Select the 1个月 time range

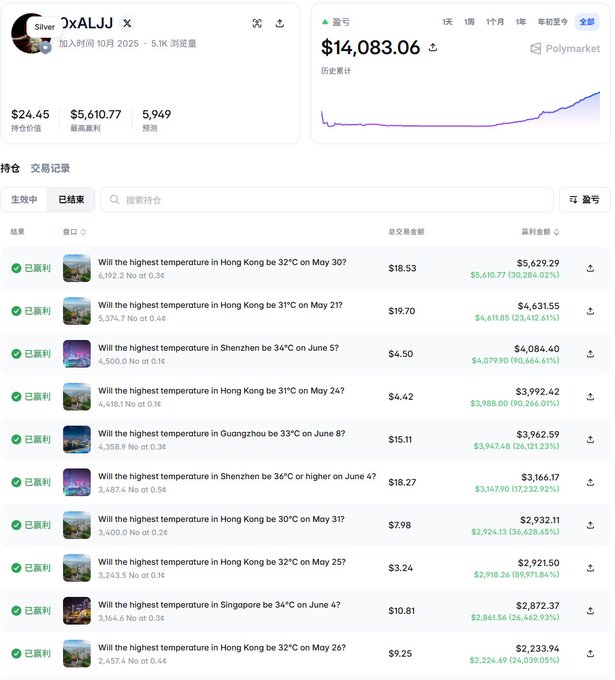tap(495, 22)
